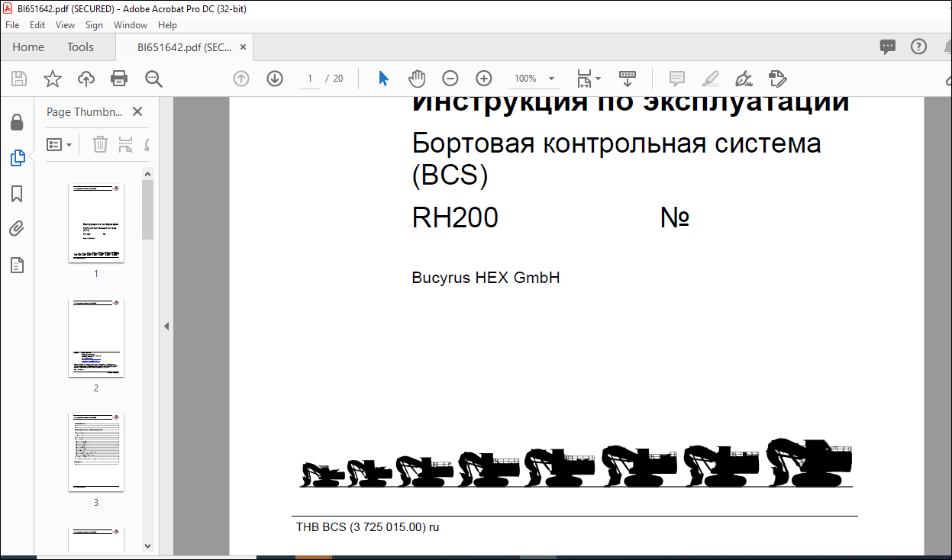Switch to the Tools tab
Image resolution: width=952 pixels, height=560 pixels.
point(80,47)
